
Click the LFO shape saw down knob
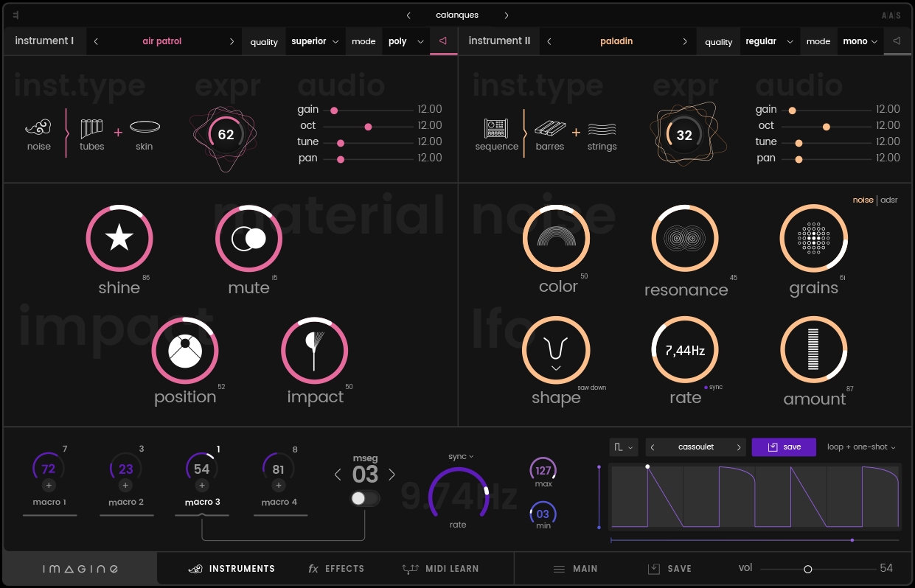coord(556,351)
